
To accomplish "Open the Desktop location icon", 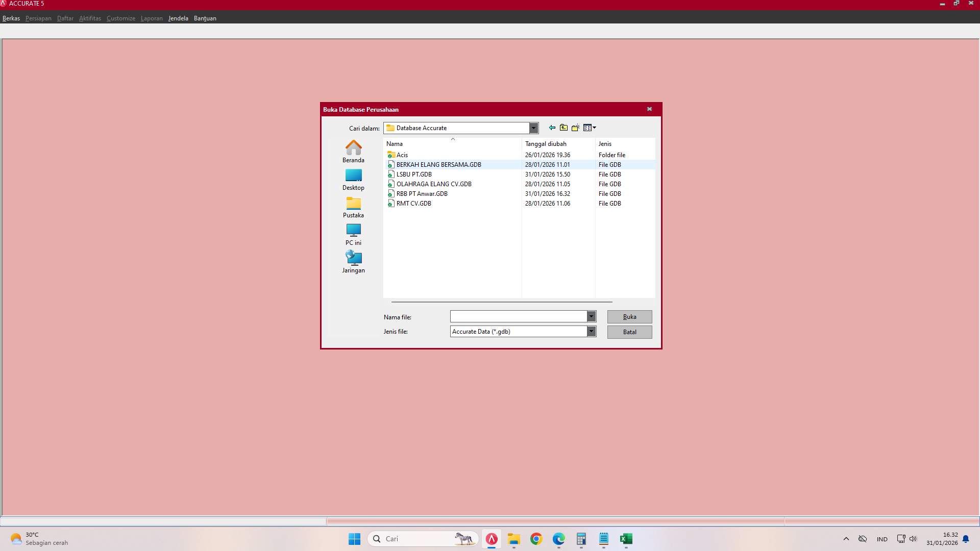I will pos(353,176).
